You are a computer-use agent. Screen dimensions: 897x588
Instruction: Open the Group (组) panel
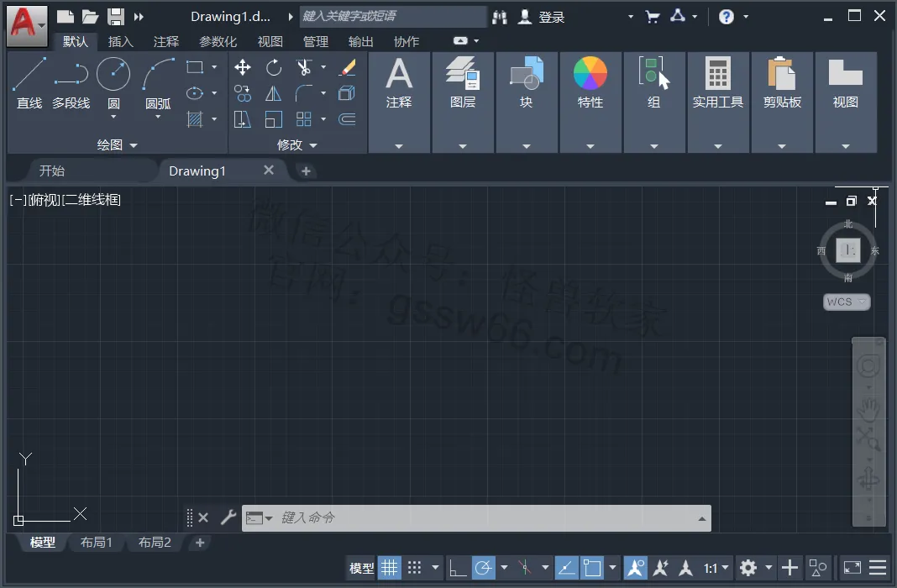[x=654, y=102]
